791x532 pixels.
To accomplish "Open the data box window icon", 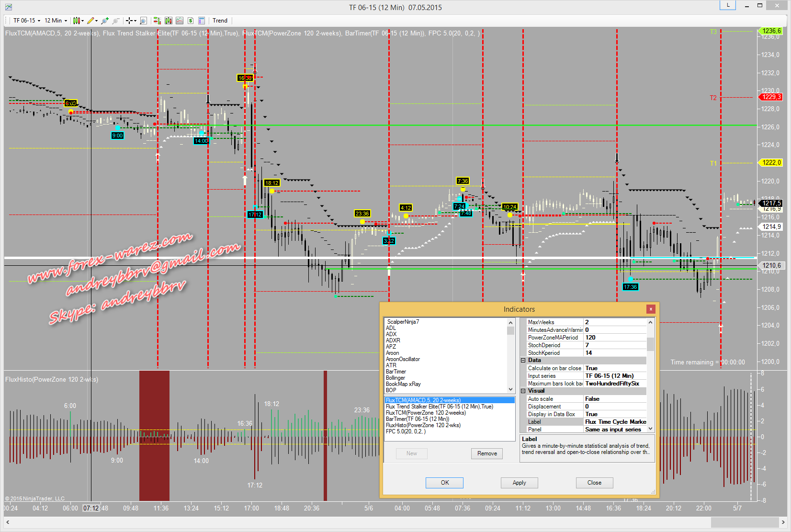I will coord(202,21).
